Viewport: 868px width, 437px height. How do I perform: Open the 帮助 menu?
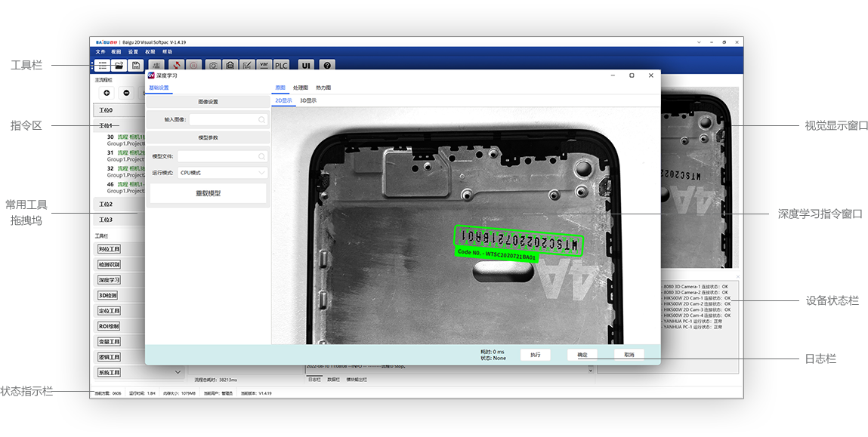pos(167,52)
